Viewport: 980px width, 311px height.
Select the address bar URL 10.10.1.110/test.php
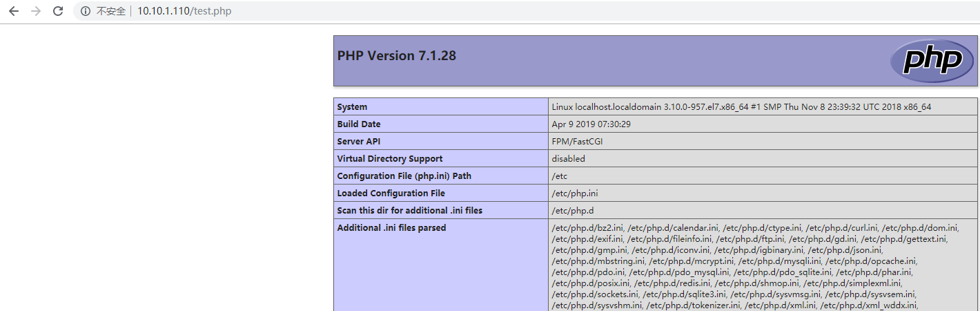point(184,11)
